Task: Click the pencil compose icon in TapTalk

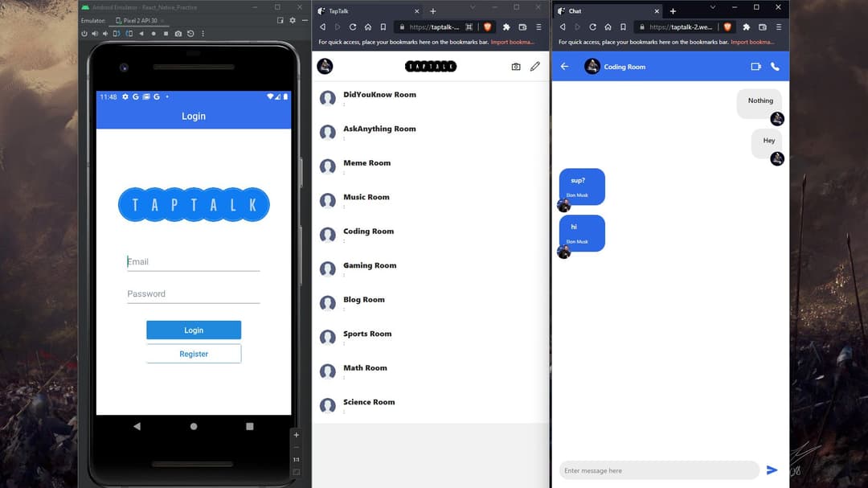Action: tap(534, 67)
